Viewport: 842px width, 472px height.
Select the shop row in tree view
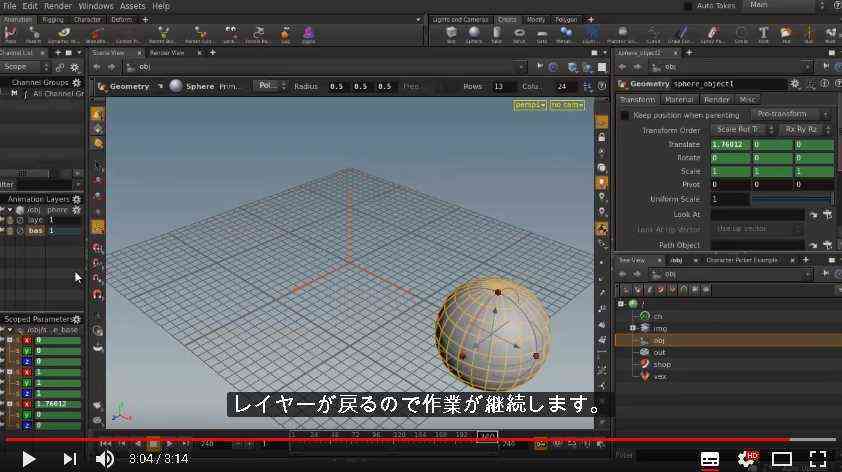click(x=728, y=364)
